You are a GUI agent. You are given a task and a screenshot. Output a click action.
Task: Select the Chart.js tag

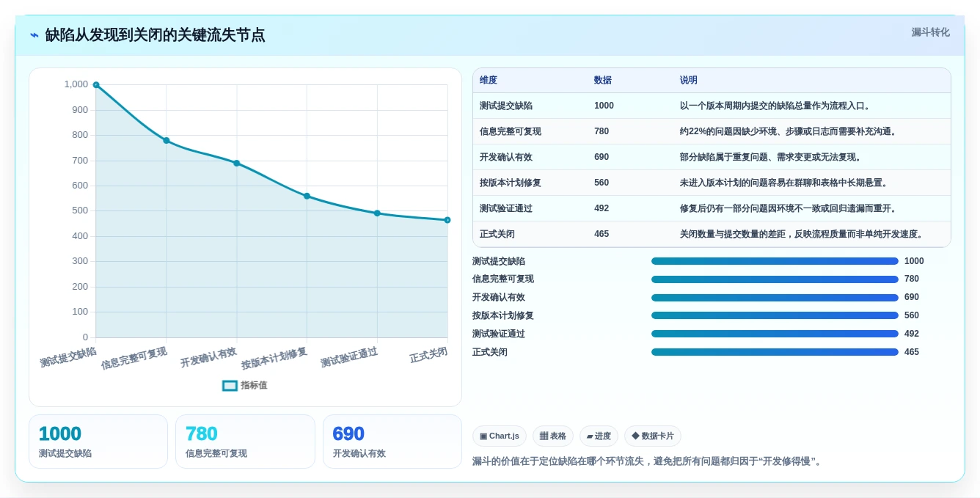point(500,436)
